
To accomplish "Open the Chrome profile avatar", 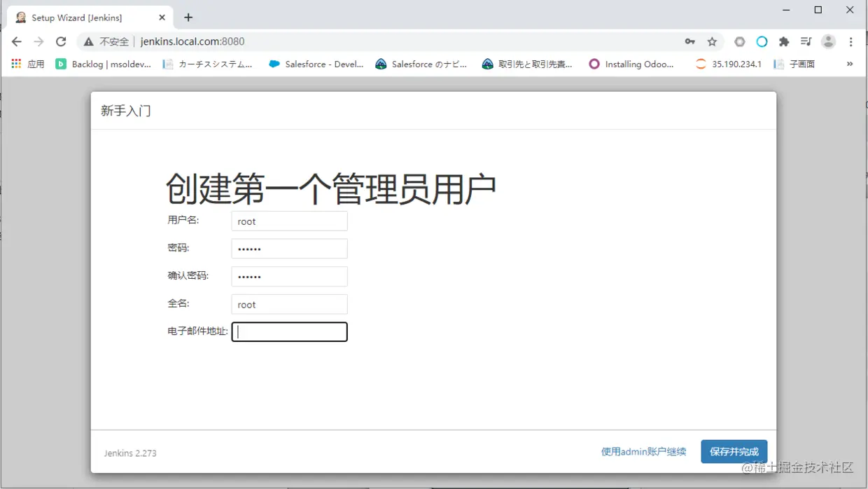I will tap(828, 42).
